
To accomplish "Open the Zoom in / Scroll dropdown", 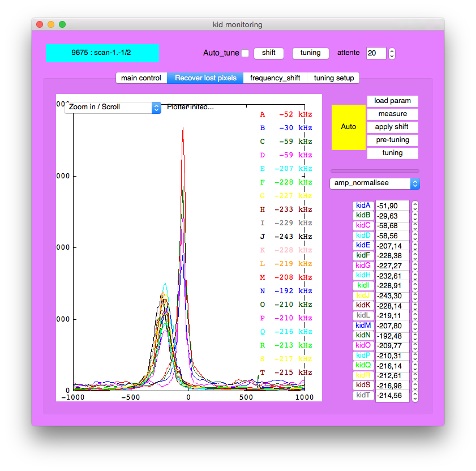I will pos(113,107).
